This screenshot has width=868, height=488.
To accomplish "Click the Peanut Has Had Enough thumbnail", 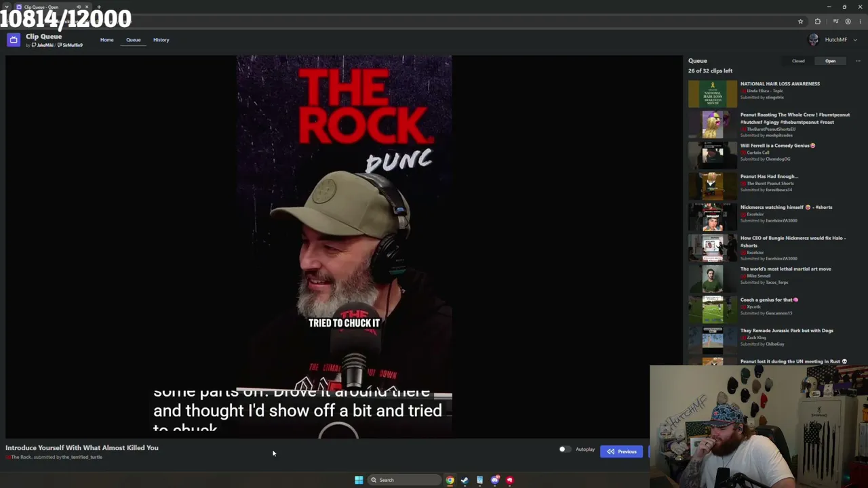I will pyautogui.click(x=712, y=186).
